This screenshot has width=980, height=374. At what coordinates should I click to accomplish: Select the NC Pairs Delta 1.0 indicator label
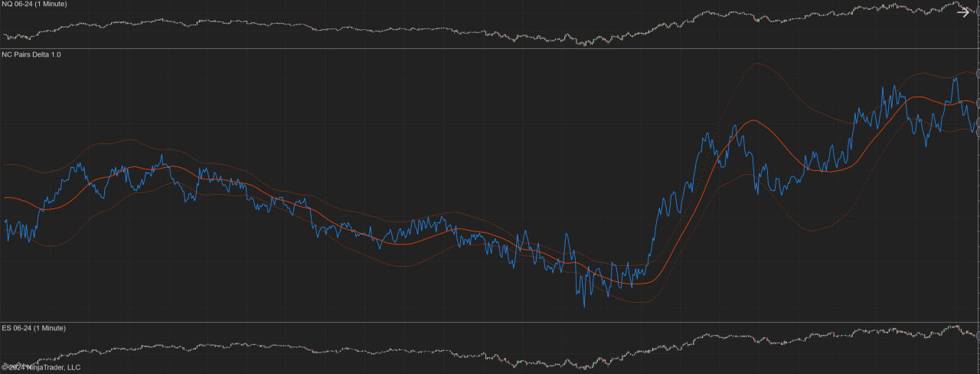pos(31,55)
